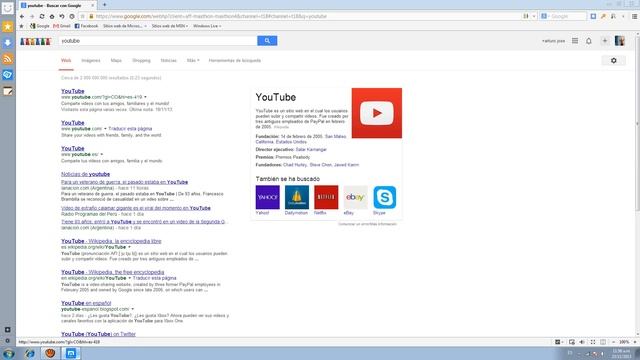Viewport: 640px width, 360px height.
Task: Click the Magic Fill key icon
Action: click(603, 16)
